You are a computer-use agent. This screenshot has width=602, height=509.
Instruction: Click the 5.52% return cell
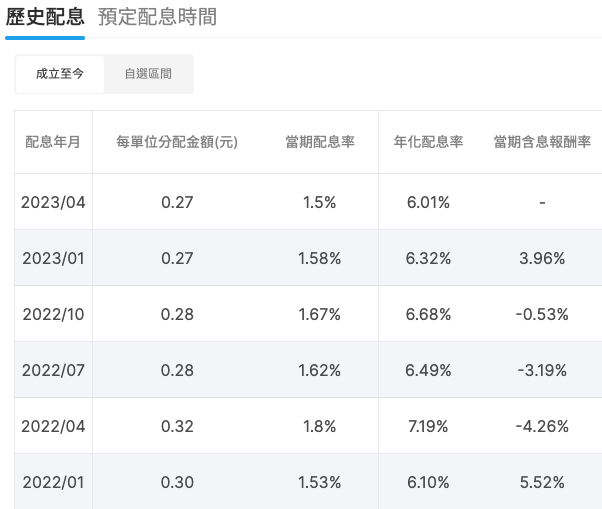click(x=542, y=482)
